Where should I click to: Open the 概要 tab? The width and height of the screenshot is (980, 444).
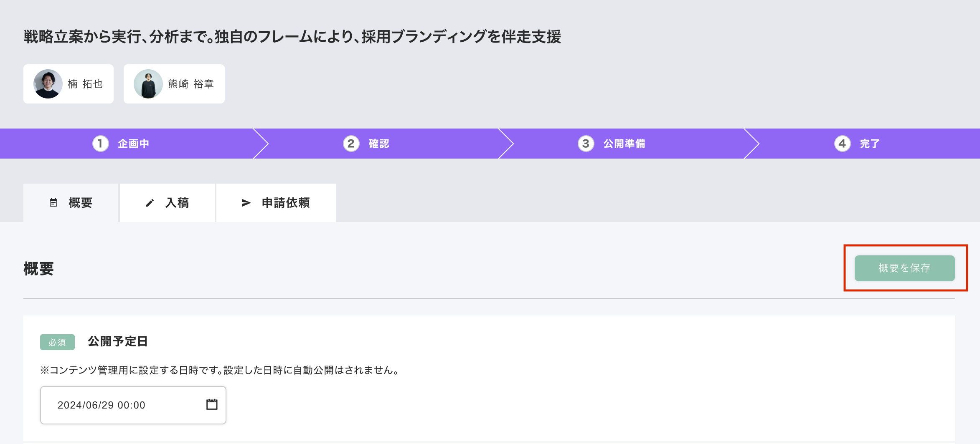[71, 203]
